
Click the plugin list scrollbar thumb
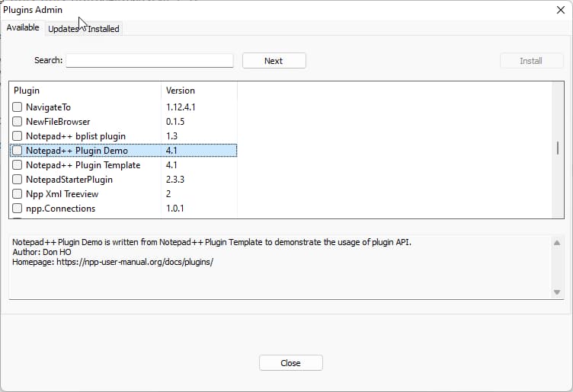[558, 148]
